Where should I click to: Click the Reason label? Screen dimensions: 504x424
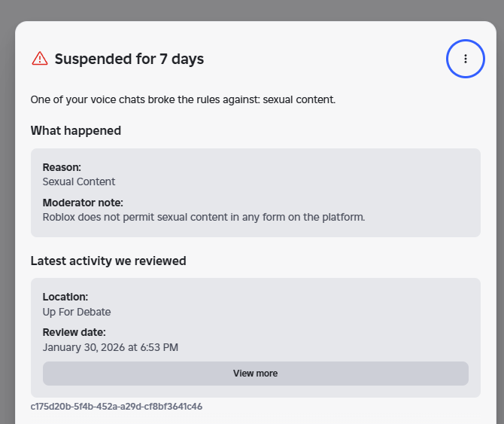coord(62,167)
